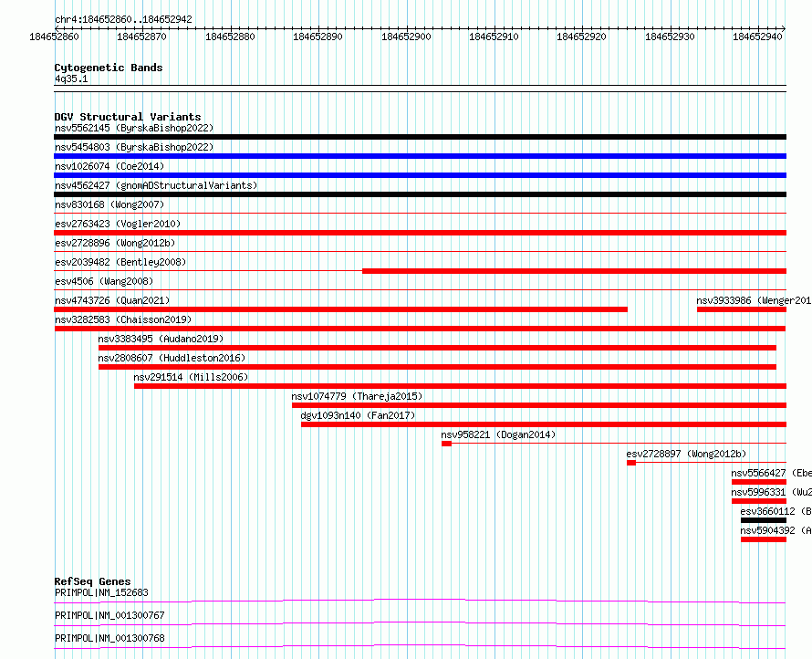The width and height of the screenshot is (812, 659).
Task: Open nsv3383495 (Audano2019) label
Action: click(161, 339)
